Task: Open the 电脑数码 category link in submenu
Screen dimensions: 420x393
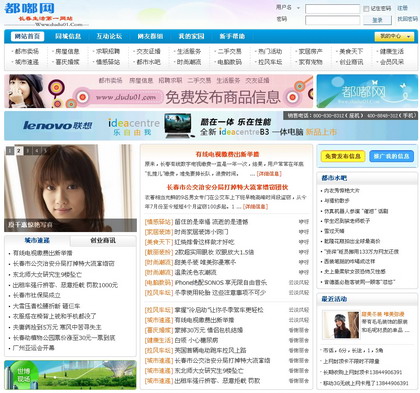Action: point(230,62)
